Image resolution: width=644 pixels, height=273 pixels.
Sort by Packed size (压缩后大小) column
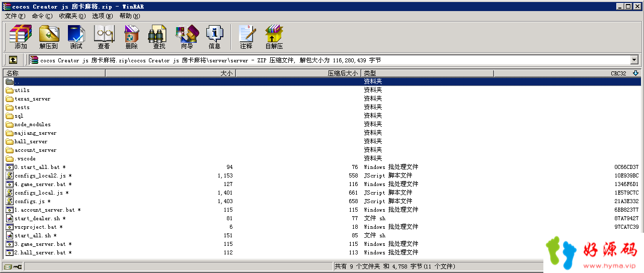click(298, 73)
